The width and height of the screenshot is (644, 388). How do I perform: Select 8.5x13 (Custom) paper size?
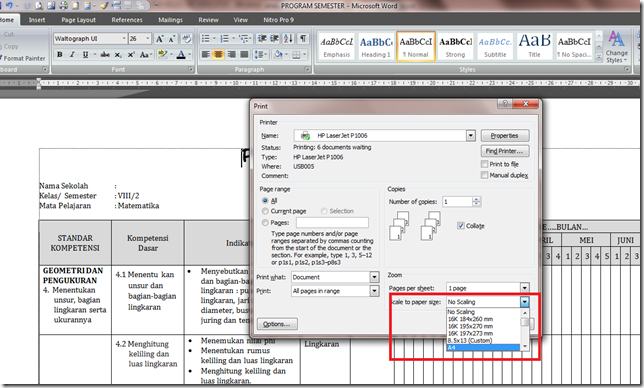click(483, 340)
